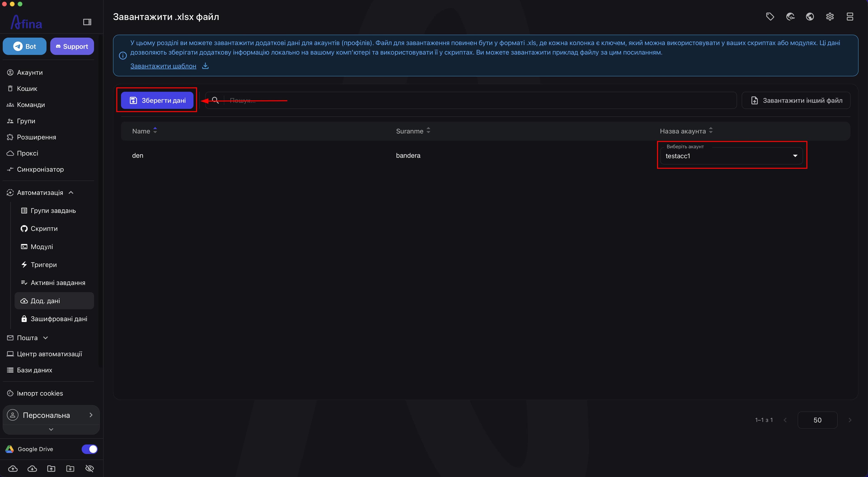Open Імпорт cookies in sidebar
The image size is (868, 477).
click(40, 393)
